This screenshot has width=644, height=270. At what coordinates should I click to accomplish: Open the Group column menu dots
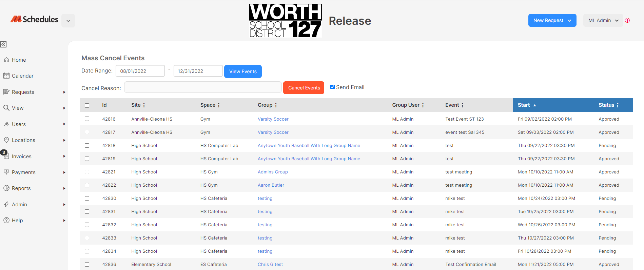[276, 105]
